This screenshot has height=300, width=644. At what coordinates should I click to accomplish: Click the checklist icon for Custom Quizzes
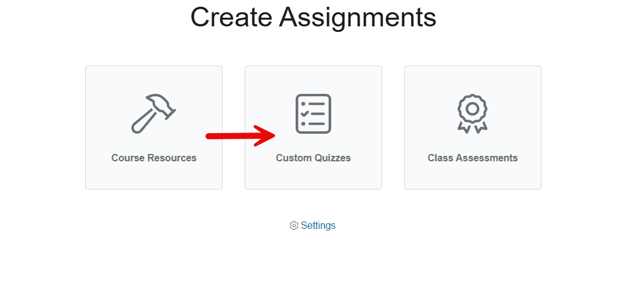coord(313,114)
